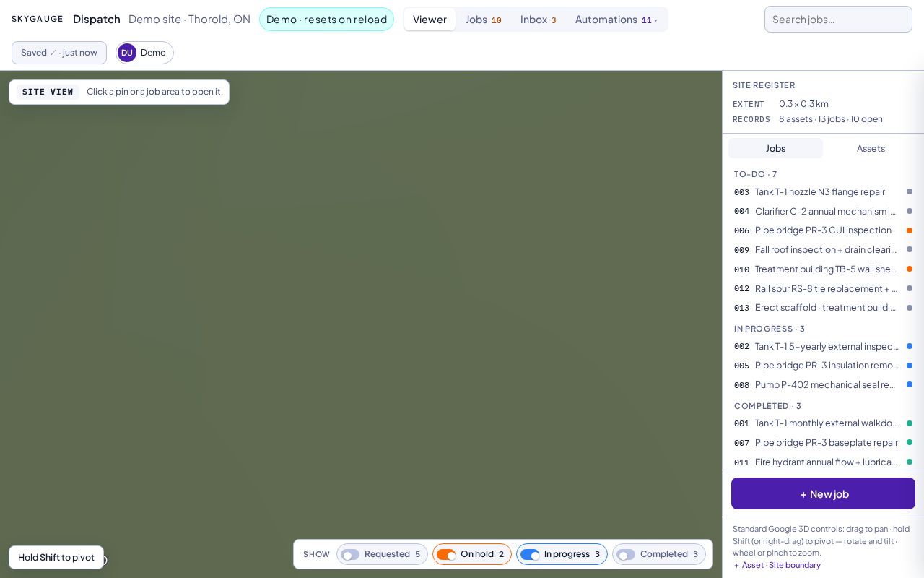Disable the In progress filter
The image size is (924, 578).
(562, 554)
